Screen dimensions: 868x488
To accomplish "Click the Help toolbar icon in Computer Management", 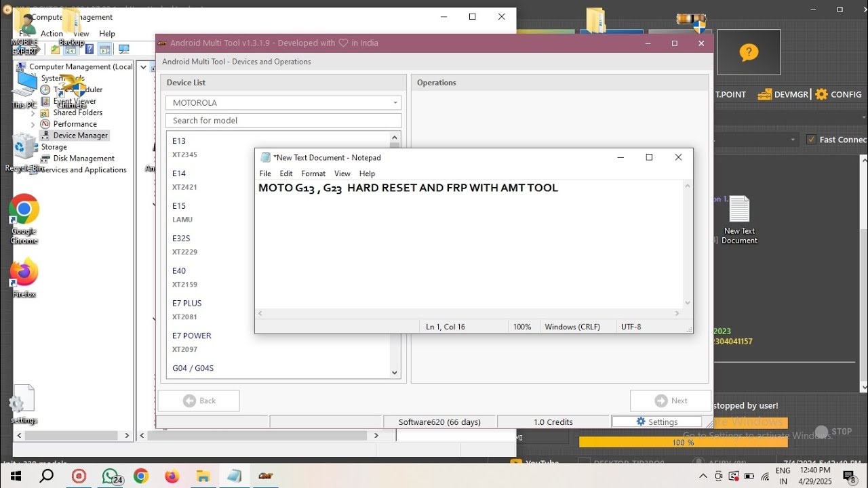I will [89, 49].
